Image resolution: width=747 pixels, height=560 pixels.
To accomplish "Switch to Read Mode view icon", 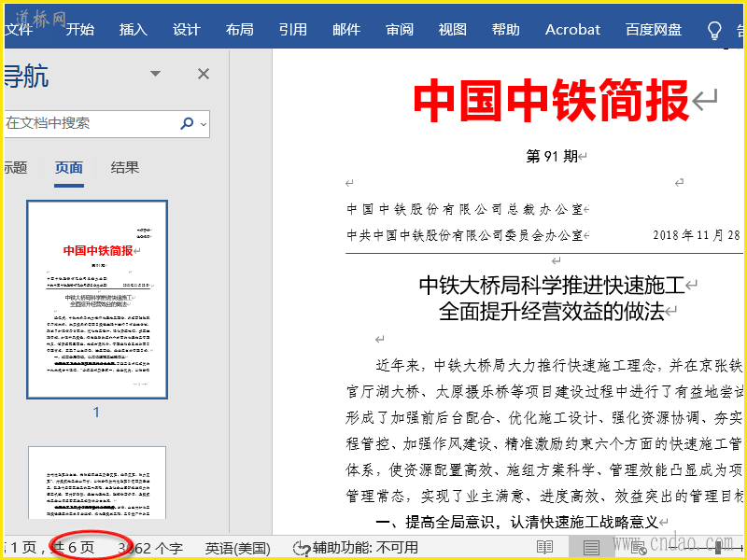I will pos(544,548).
